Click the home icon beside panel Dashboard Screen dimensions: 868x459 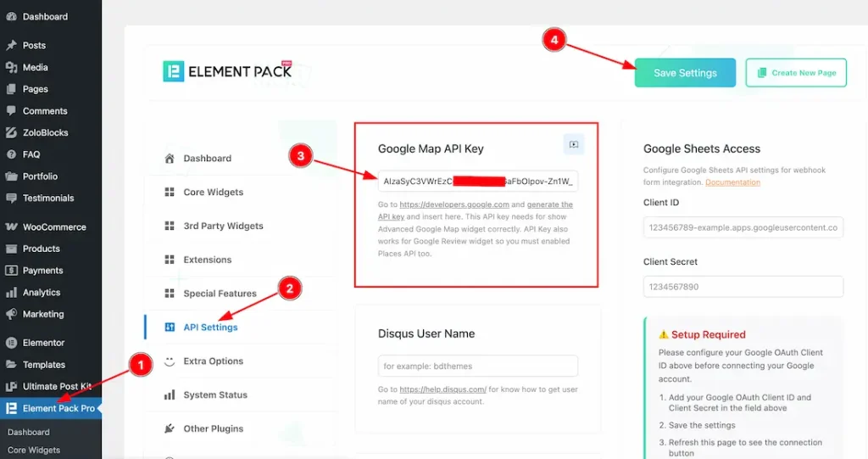click(170, 159)
